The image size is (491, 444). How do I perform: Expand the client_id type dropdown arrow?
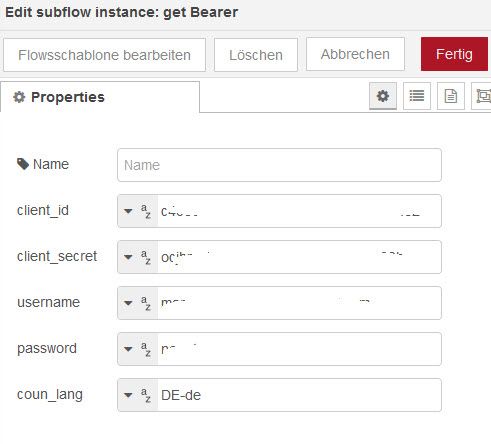tap(128, 211)
